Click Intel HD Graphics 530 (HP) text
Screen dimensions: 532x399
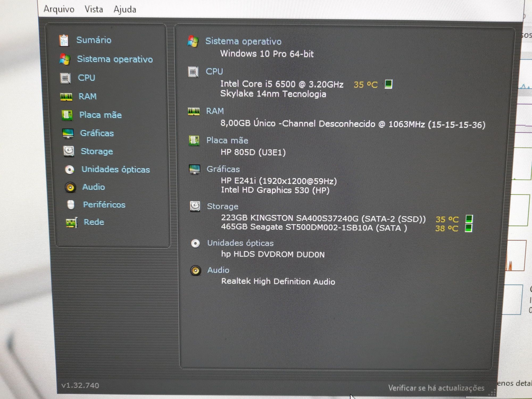(x=275, y=190)
